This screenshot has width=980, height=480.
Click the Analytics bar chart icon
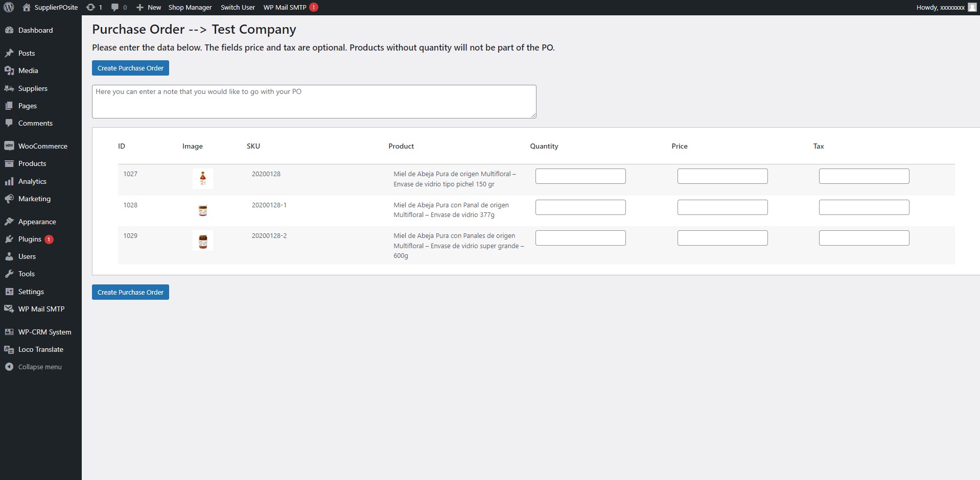coord(9,181)
